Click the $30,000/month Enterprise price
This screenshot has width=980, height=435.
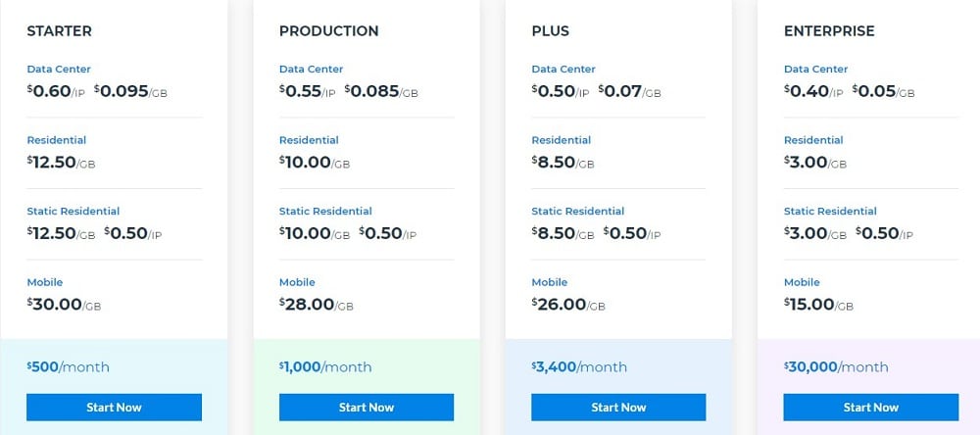(x=836, y=366)
